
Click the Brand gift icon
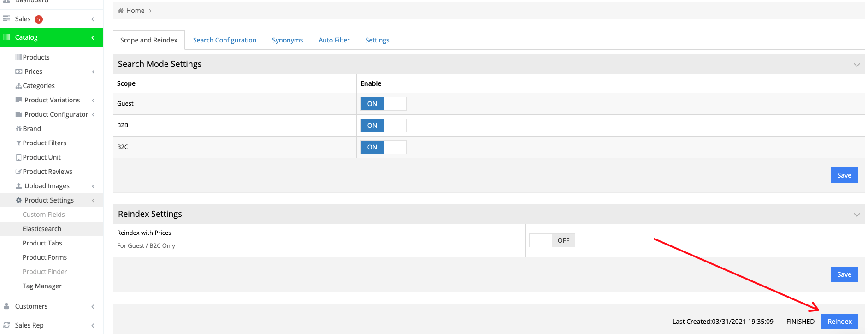(x=18, y=129)
